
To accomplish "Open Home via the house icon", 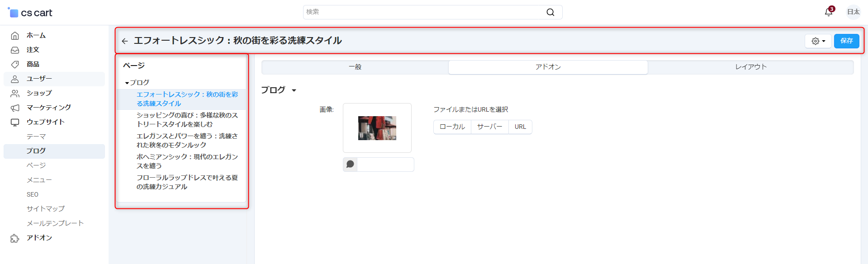I will [15, 35].
